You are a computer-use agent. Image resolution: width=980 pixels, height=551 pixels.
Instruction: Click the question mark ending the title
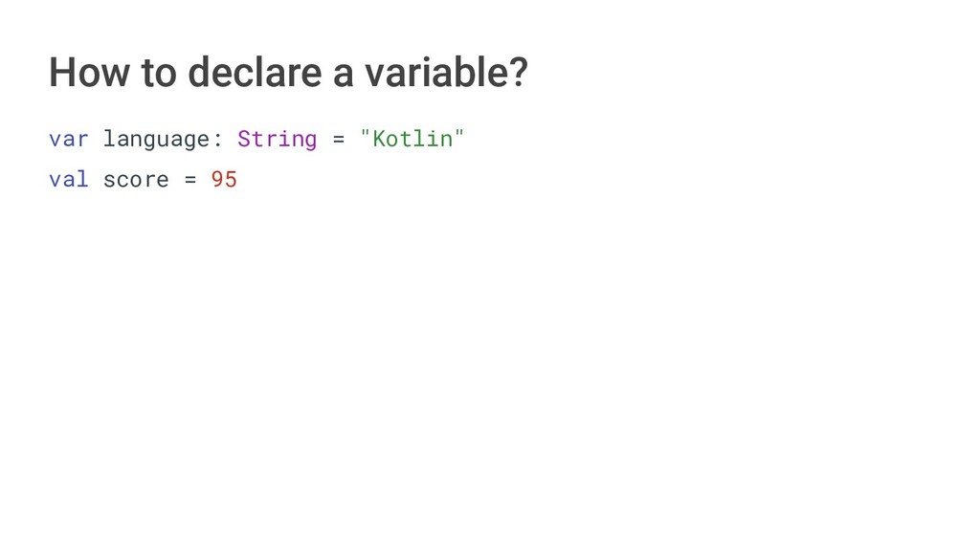pos(518,73)
